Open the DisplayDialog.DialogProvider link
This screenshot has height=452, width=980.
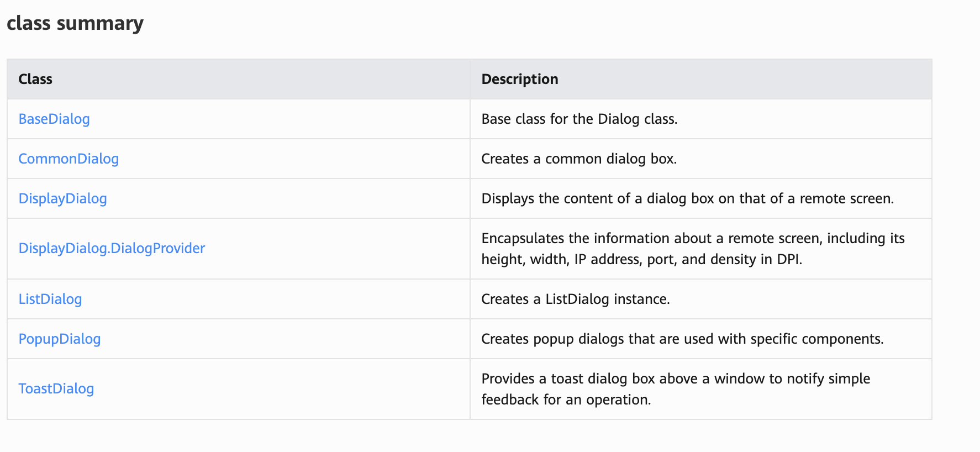(x=112, y=248)
